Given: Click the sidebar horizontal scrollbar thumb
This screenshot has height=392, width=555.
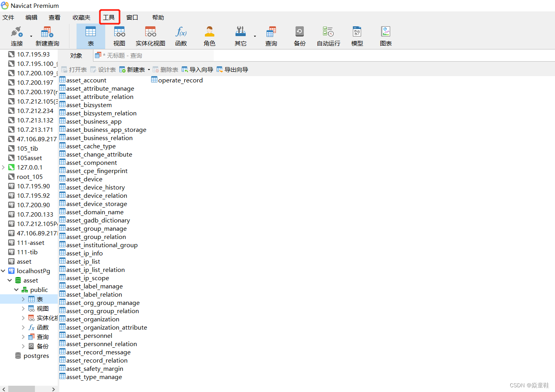Looking at the screenshot, I should (22, 389).
